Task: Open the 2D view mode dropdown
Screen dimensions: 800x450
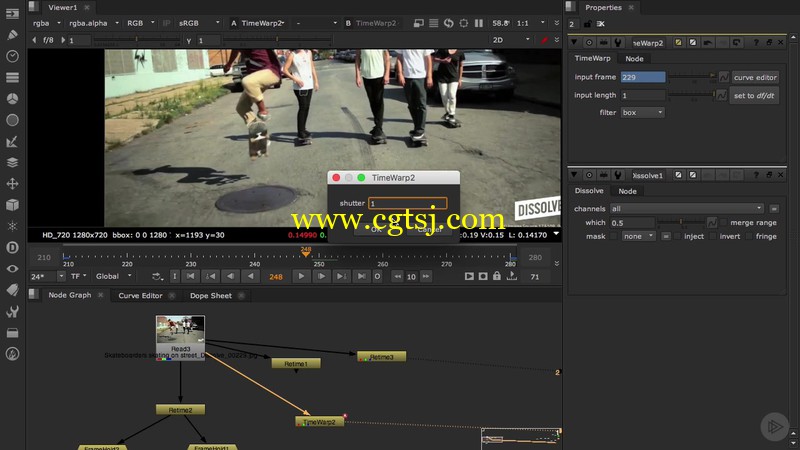Action: (x=511, y=40)
